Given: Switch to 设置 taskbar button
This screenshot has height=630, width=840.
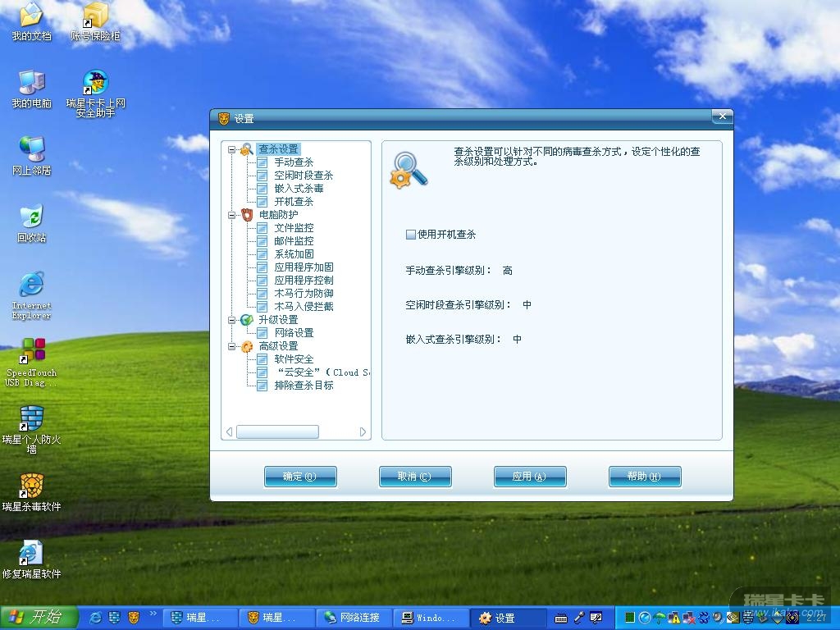Looking at the screenshot, I should [x=508, y=618].
